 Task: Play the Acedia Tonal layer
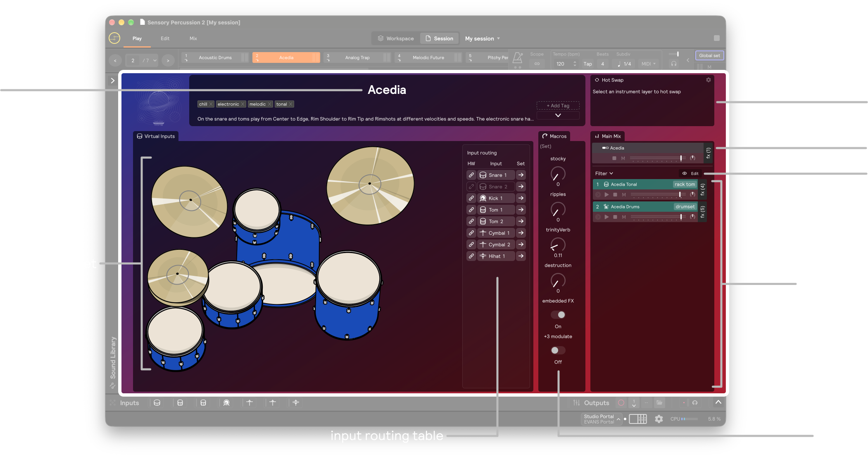606,194
